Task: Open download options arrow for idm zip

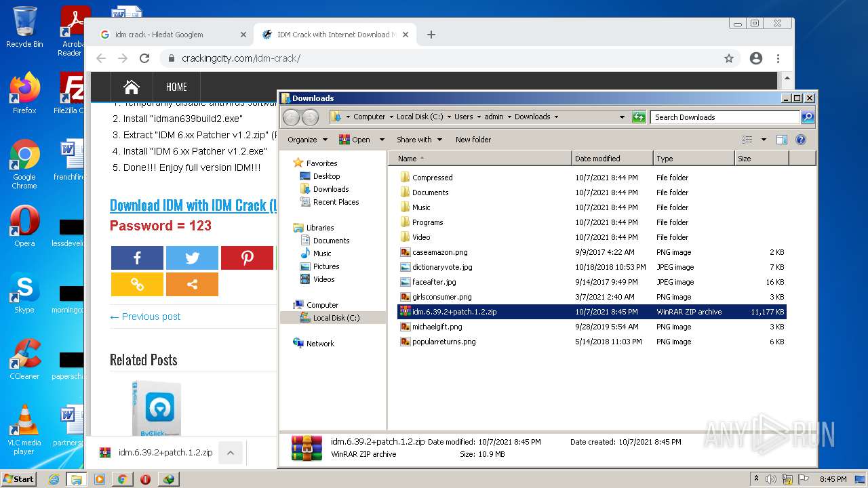Action: click(231, 453)
